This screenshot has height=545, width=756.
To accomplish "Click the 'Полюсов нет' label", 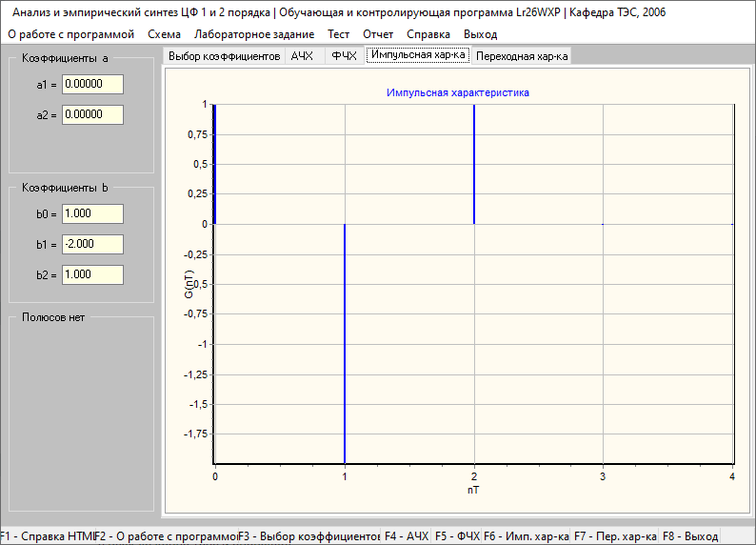I will pos(53,317).
